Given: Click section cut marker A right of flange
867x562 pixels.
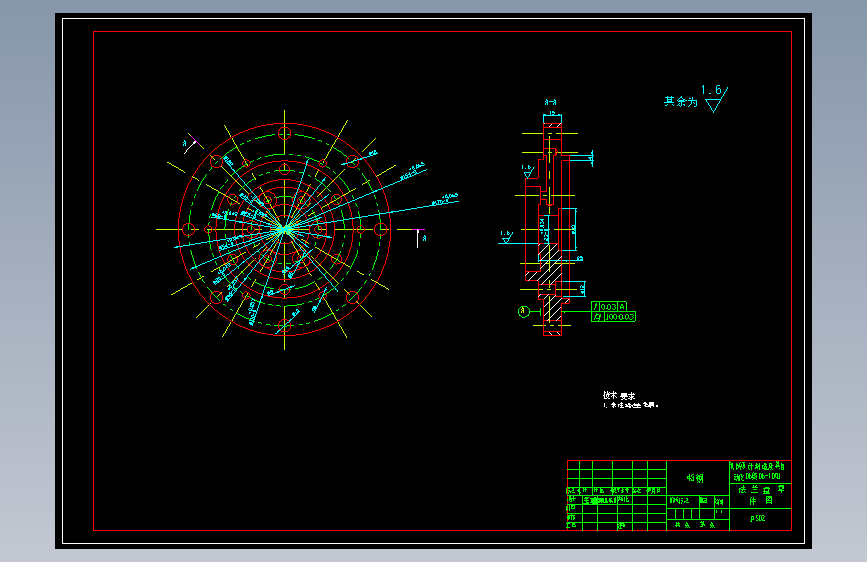Looking at the screenshot, I should tap(420, 238).
